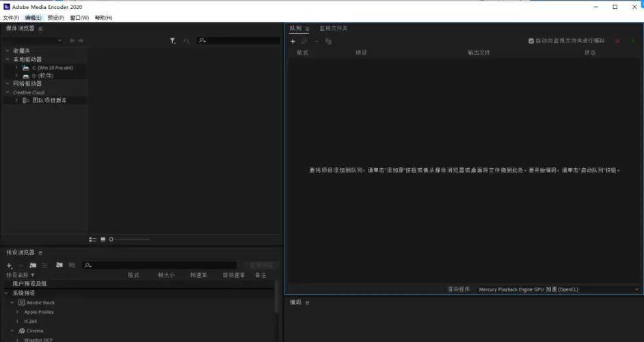
Task: Click the export presets icon
Action: pos(72,265)
